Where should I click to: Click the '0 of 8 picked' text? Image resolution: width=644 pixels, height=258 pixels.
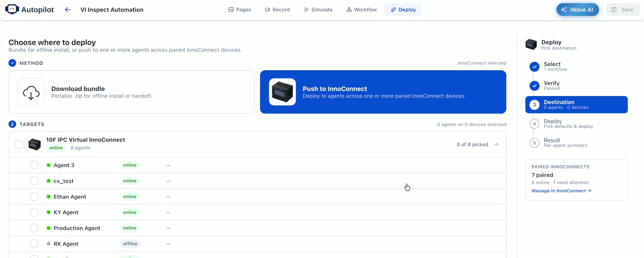472,144
